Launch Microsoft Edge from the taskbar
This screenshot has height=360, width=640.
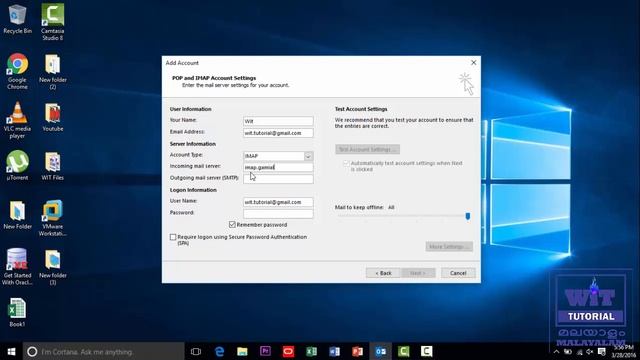[219, 351]
